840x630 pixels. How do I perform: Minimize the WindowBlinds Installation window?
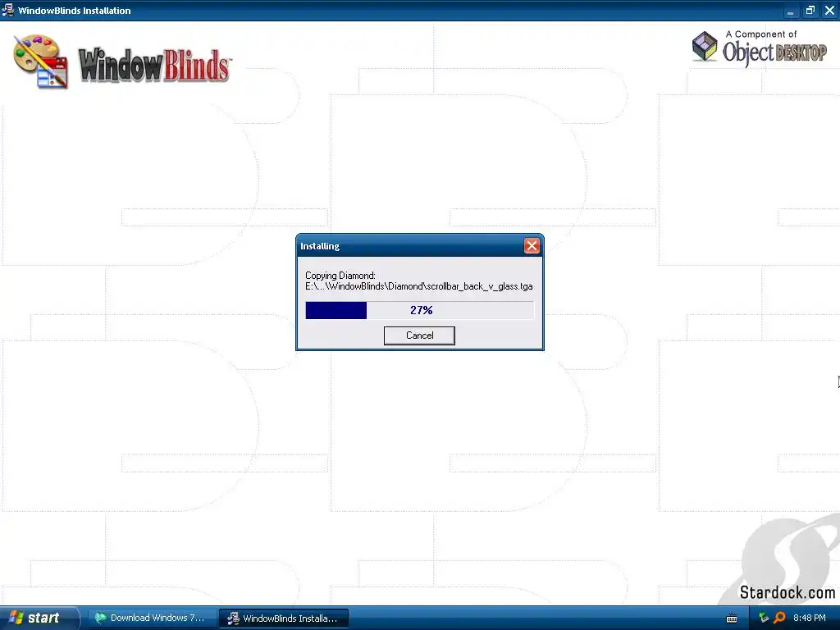point(791,11)
